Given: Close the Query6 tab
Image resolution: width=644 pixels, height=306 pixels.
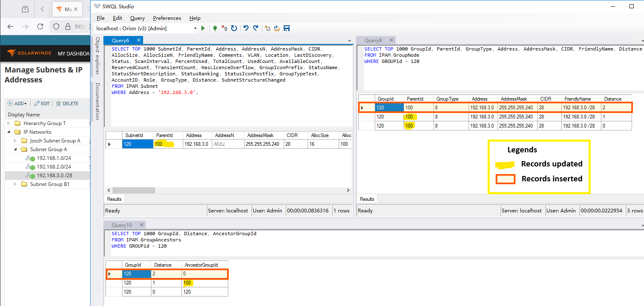Looking at the screenshot, I should (x=139, y=40).
